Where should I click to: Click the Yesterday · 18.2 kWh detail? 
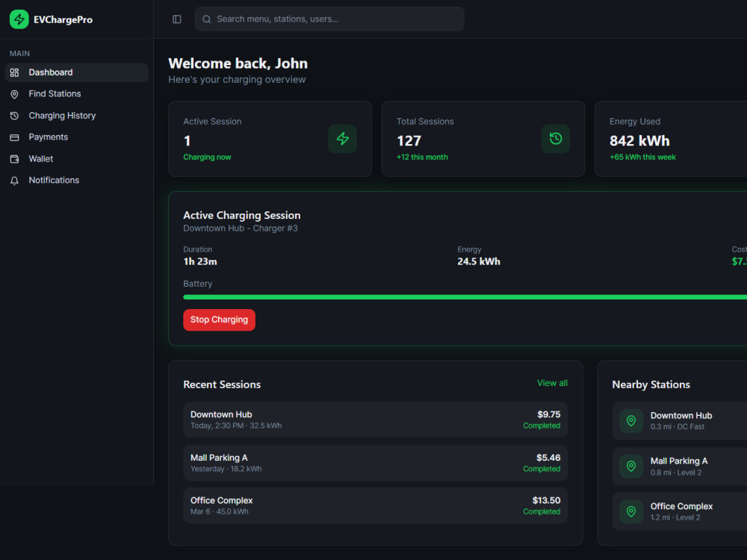pyautogui.click(x=226, y=469)
